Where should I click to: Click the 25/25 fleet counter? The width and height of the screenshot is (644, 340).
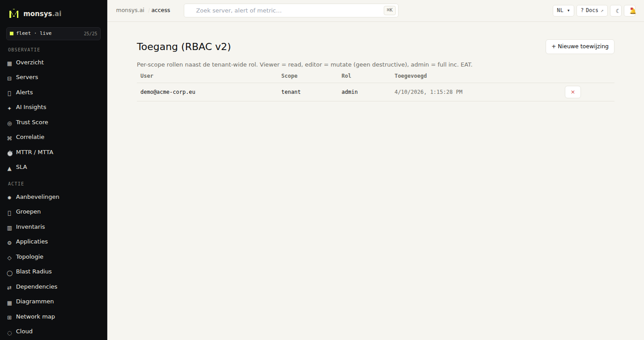click(90, 34)
